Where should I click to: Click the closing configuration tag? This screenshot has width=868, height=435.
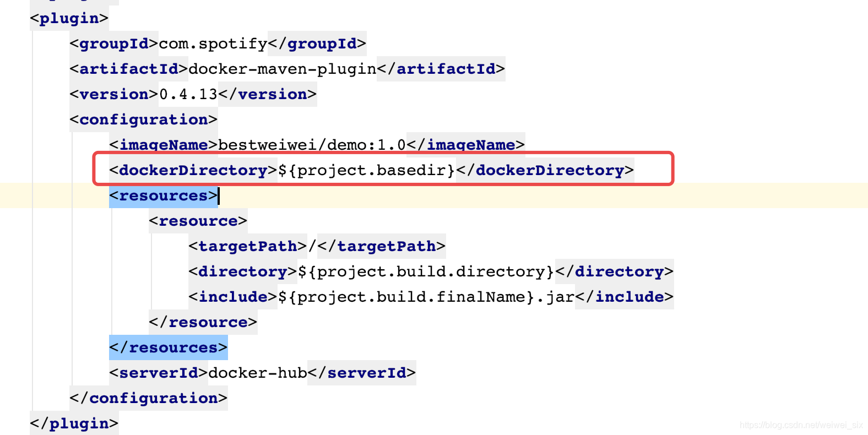(149, 398)
